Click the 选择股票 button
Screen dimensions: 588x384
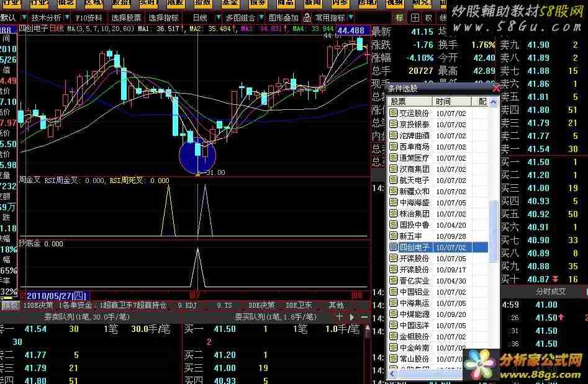tap(126, 18)
